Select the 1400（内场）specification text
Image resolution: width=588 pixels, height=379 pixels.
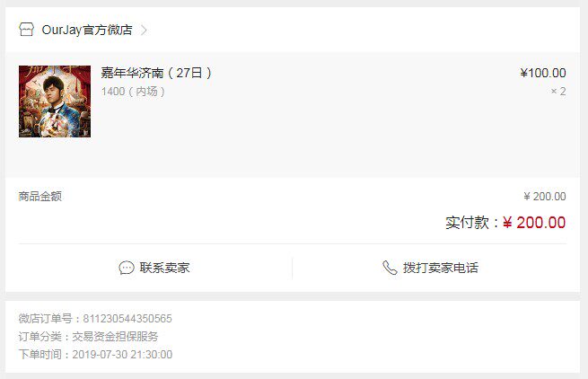click(133, 92)
